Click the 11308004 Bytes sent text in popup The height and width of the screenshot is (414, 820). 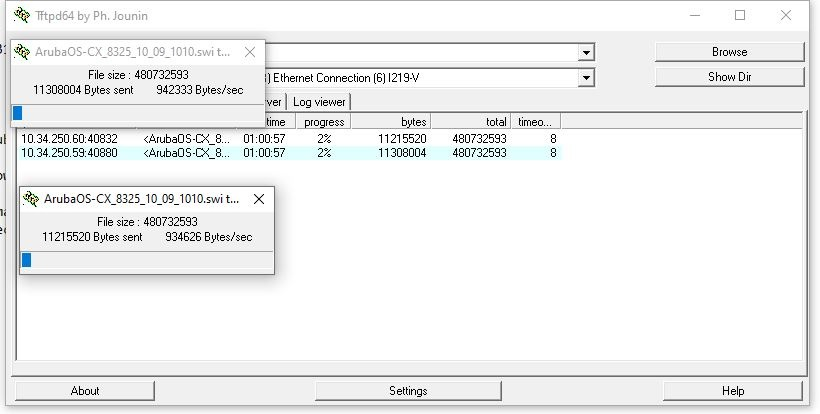[83, 90]
